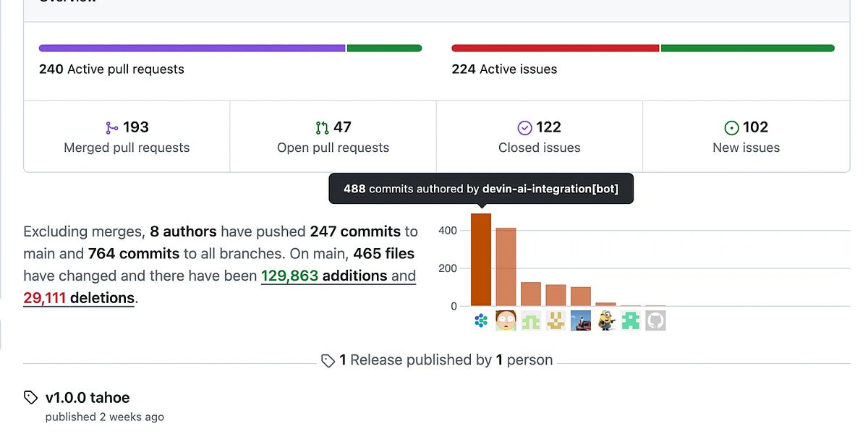This screenshot has width=868, height=434.
Task: Click the '764 commits' text
Action: click(134, 254)
